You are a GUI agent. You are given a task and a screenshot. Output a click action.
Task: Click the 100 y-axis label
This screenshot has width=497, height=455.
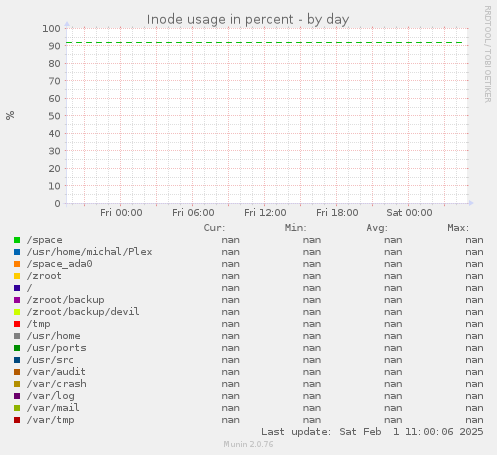point(51,29)
